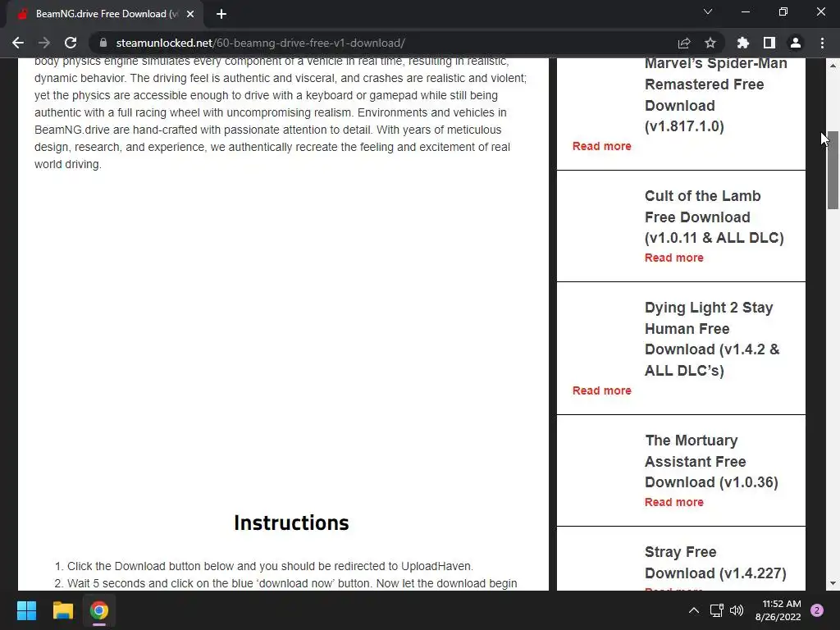Viewport: 840px width, 630px height.
Task: Open Stray Free Download (v1.4.227)
Action: tap(715, 563)
